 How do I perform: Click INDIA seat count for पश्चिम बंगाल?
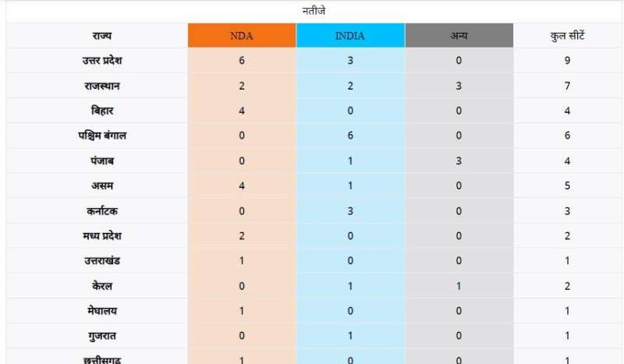pos(350,136)
